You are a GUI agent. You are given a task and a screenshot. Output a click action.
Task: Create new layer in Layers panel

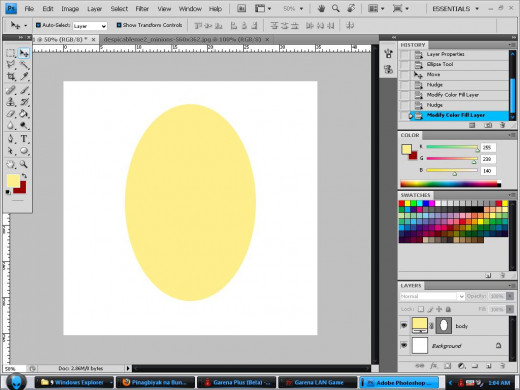tap(489, 366)
